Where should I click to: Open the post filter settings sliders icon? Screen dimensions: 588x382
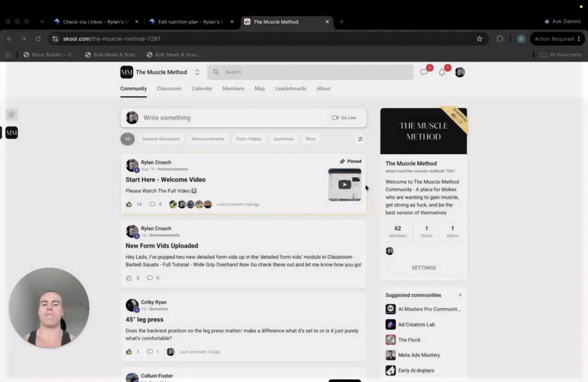click(x=360, y=139)
